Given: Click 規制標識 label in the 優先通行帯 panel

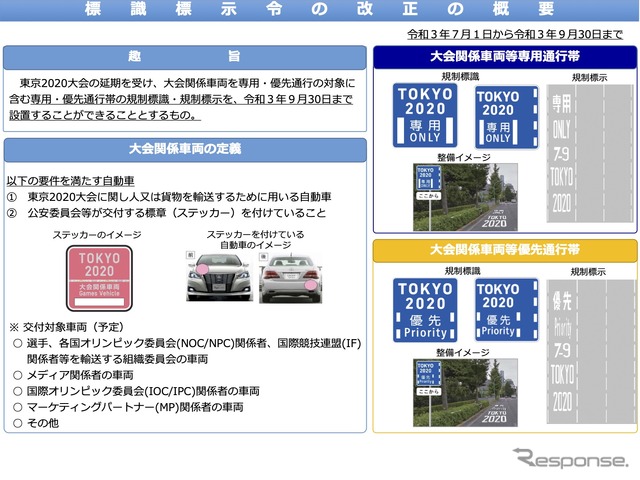Looking at the screenshot, I should [462, 271].
